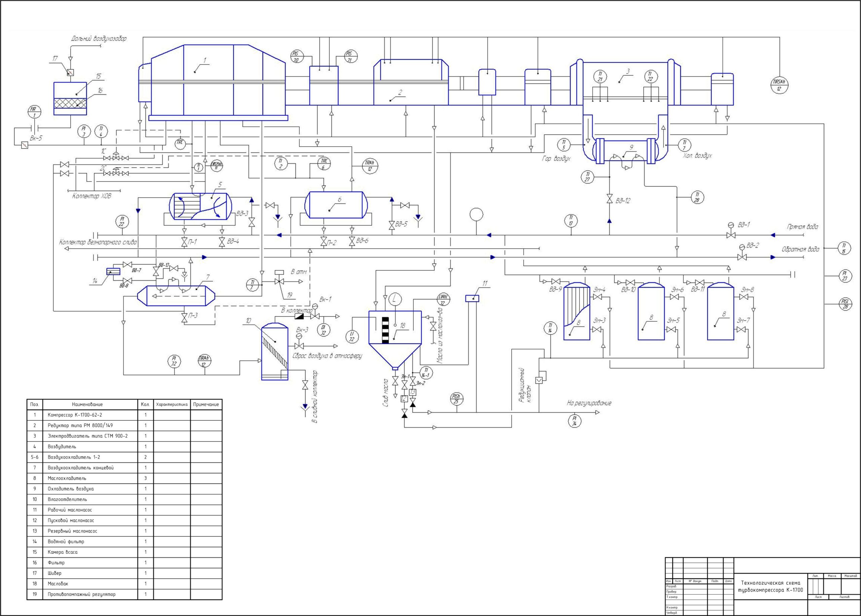The image size is (861, 616).
Task: Click the TI 28 instrument bubble
Action: 697,198
